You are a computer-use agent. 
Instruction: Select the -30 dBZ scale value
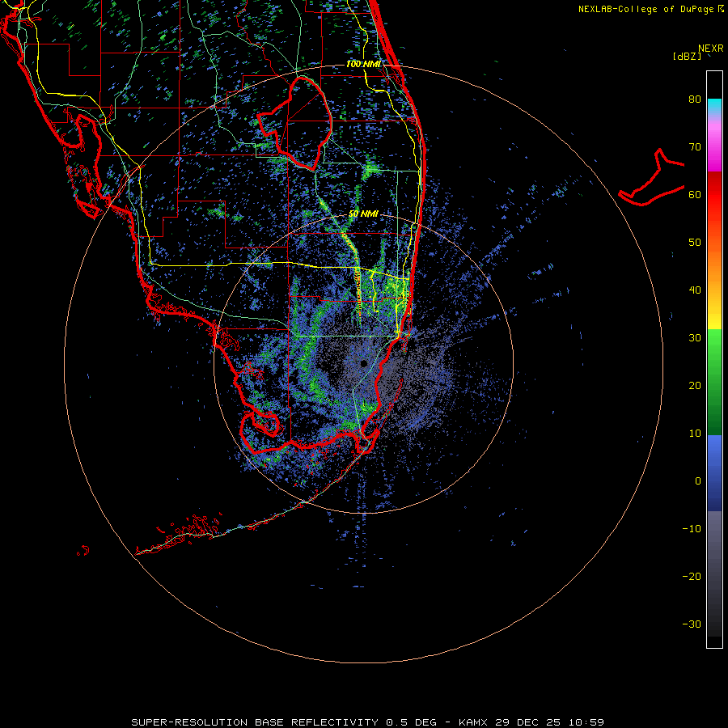pyautogui.click(x=692, y=624)
